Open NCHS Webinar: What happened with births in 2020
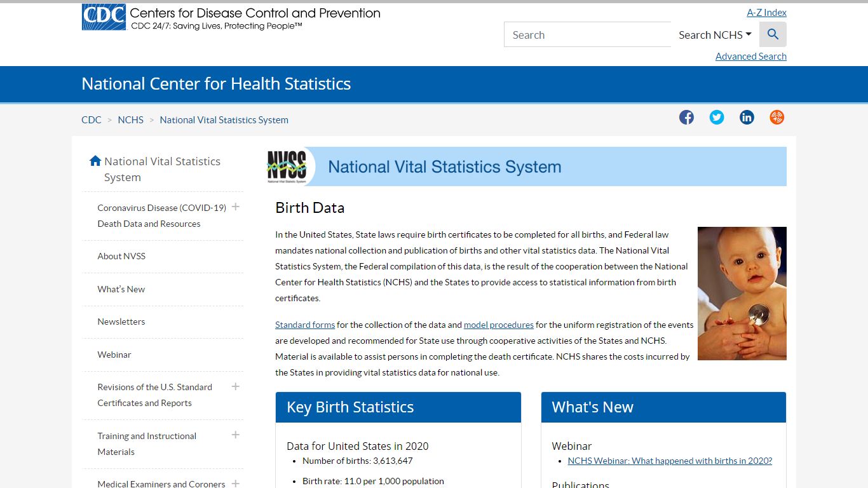The image size is (868, 488). point(670,461)
